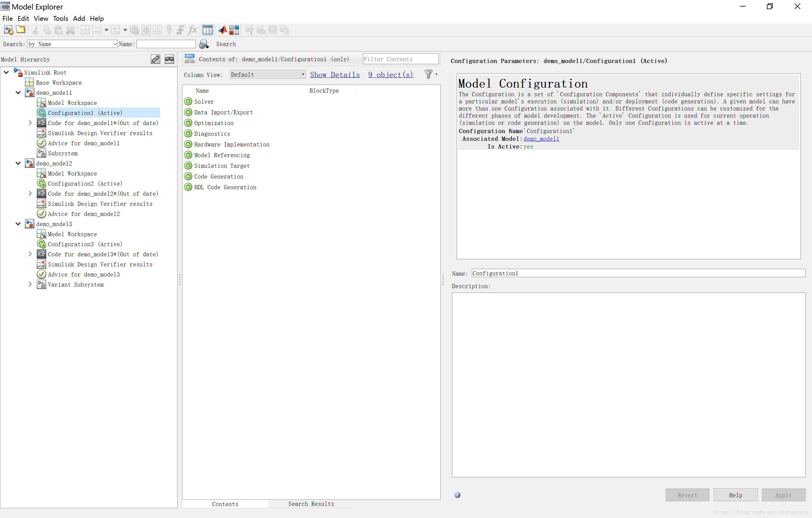Viewport: 812px width, 518px height.
Task: Click the new model toolbar icon
Action: (x=9, y=30)
